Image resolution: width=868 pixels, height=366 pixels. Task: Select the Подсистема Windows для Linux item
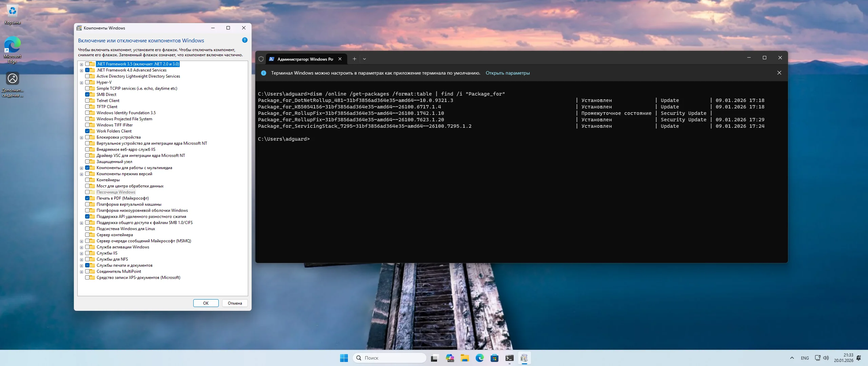125,229
